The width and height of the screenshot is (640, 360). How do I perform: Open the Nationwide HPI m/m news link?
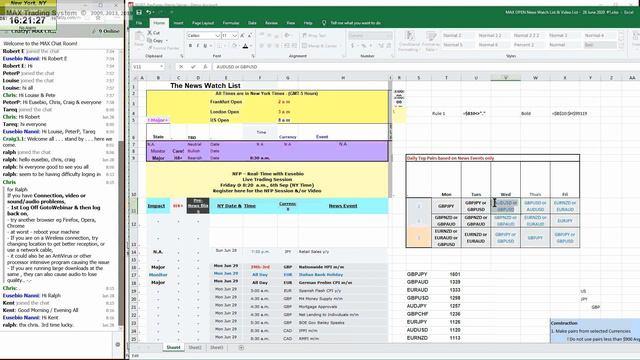pos(322,267)
